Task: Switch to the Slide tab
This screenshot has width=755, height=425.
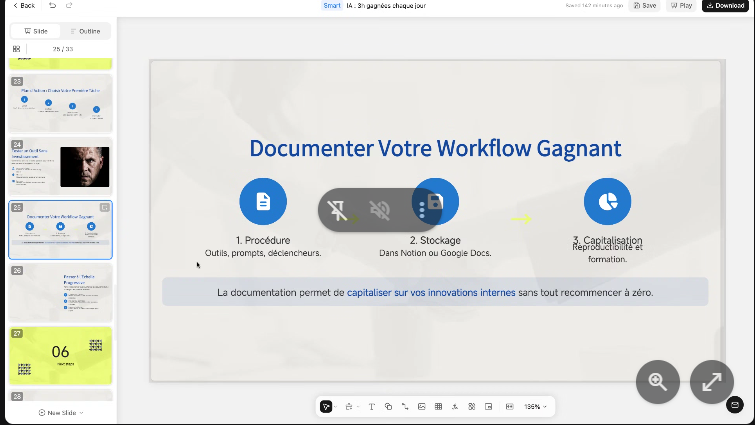Action: [36, 31]
